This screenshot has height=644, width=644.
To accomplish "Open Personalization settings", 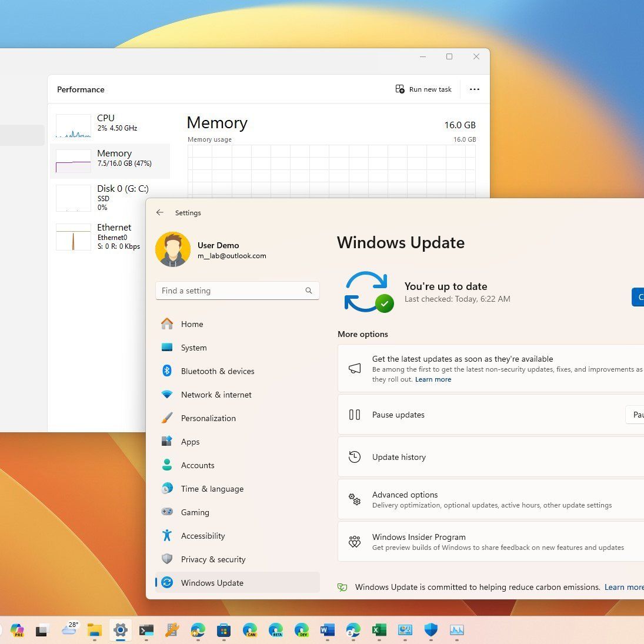I will tap(238, 418).
